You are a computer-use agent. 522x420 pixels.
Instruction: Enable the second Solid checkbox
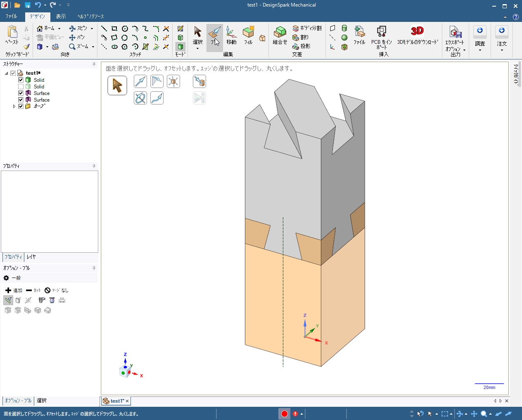(21, 87)
